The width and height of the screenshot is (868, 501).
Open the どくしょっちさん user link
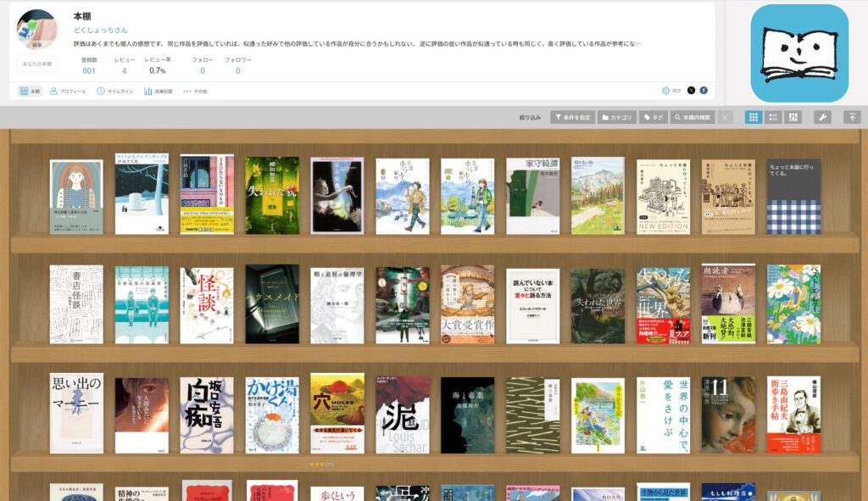tap(101, 30)
